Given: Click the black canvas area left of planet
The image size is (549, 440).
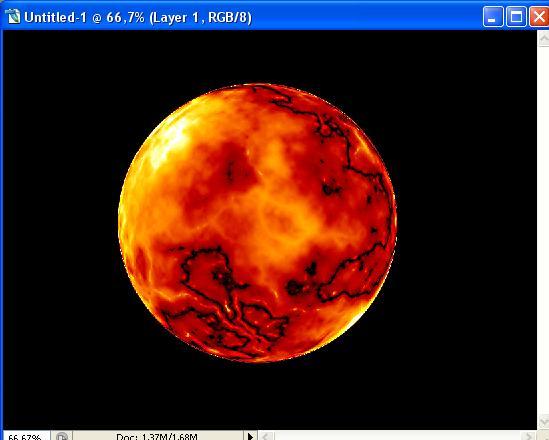Looking at the screenshot, I should tap(61, 224).
